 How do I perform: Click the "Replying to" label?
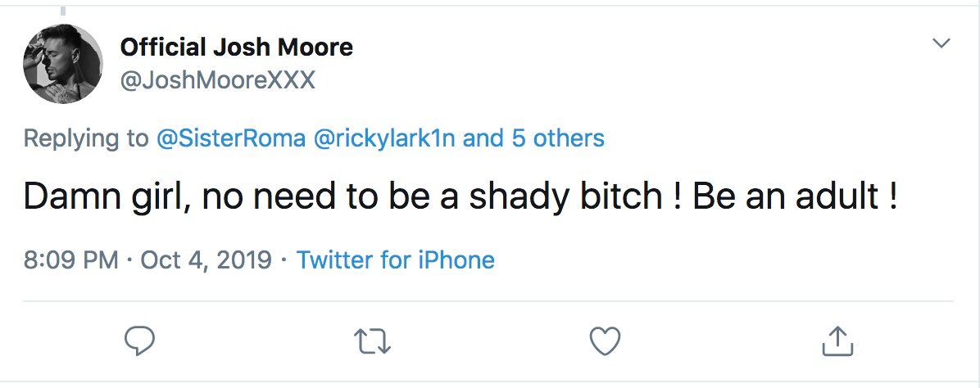86,138
